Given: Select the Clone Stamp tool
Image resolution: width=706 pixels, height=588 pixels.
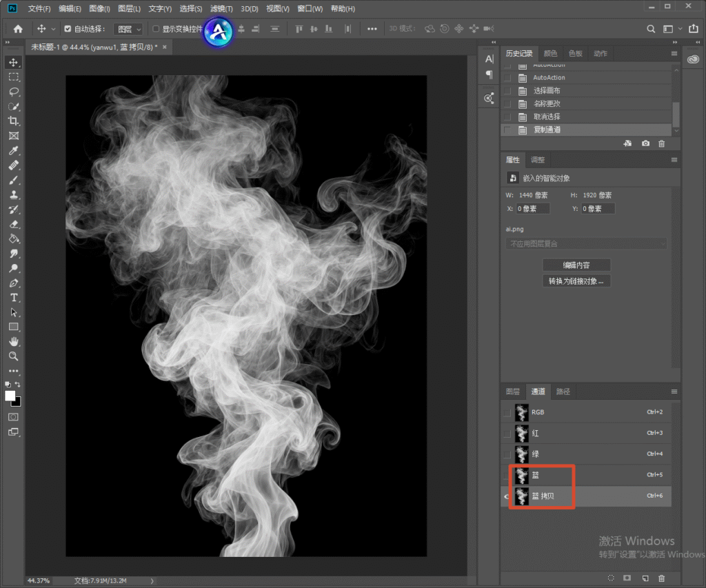Looking at the screenshot, I should pos(14,195).
